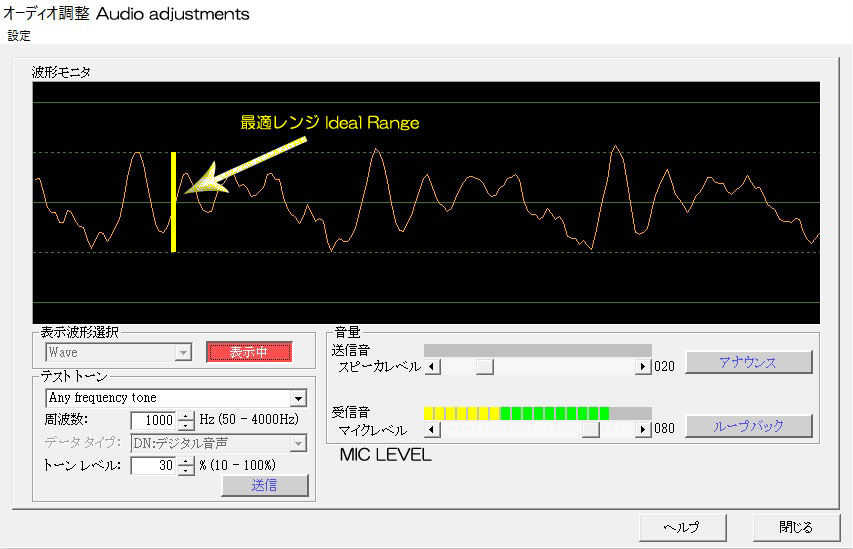Click the ループバック button
Image resolution: width=853 pixels, height=549 pixels.
(749, 426)
